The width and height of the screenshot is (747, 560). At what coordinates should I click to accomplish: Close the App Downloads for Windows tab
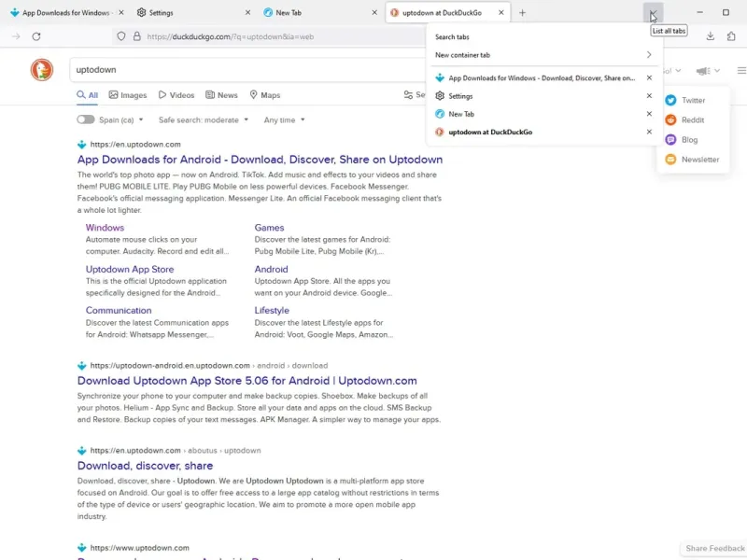point(121,13)
